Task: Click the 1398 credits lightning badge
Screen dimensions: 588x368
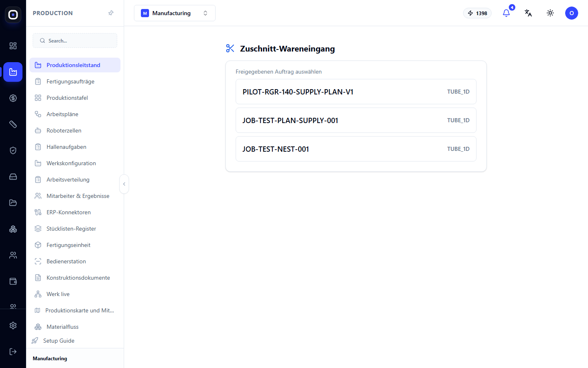Action: pos(477,13)
